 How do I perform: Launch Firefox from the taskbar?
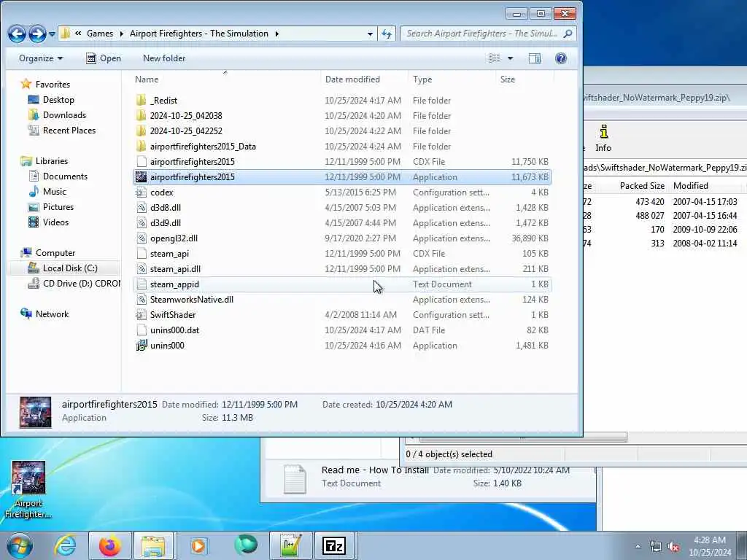[109, 545]
